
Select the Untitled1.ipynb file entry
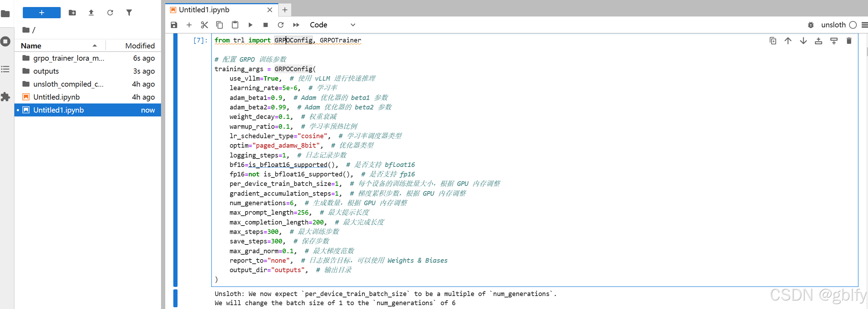88,110
